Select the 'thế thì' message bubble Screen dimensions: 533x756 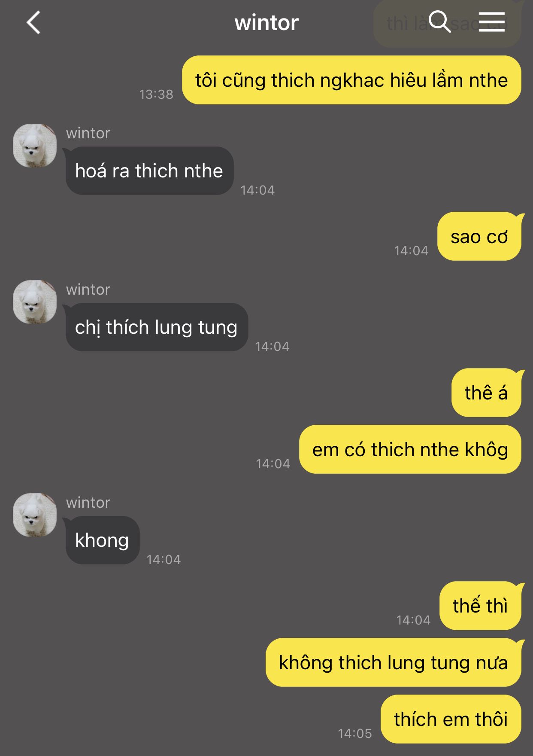[480, 606]
